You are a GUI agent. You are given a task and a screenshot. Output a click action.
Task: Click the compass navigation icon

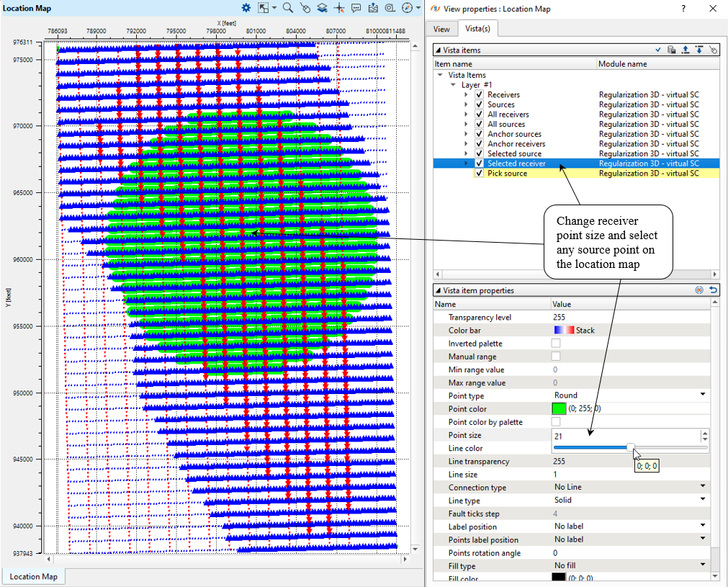point(407,8)
